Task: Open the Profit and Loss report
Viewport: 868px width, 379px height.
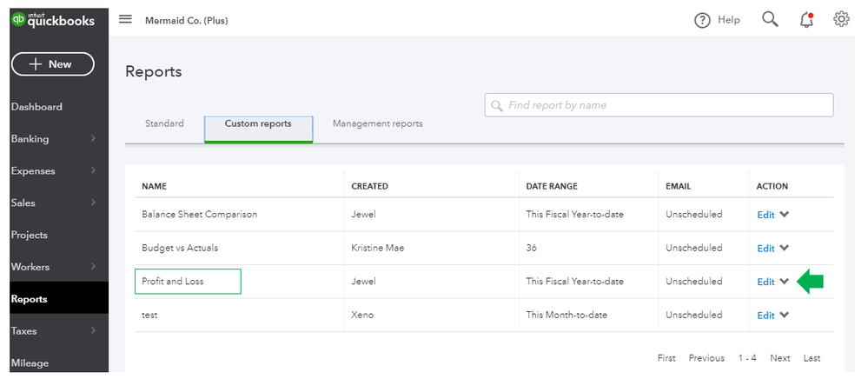Action: click(x=174, y=282)
